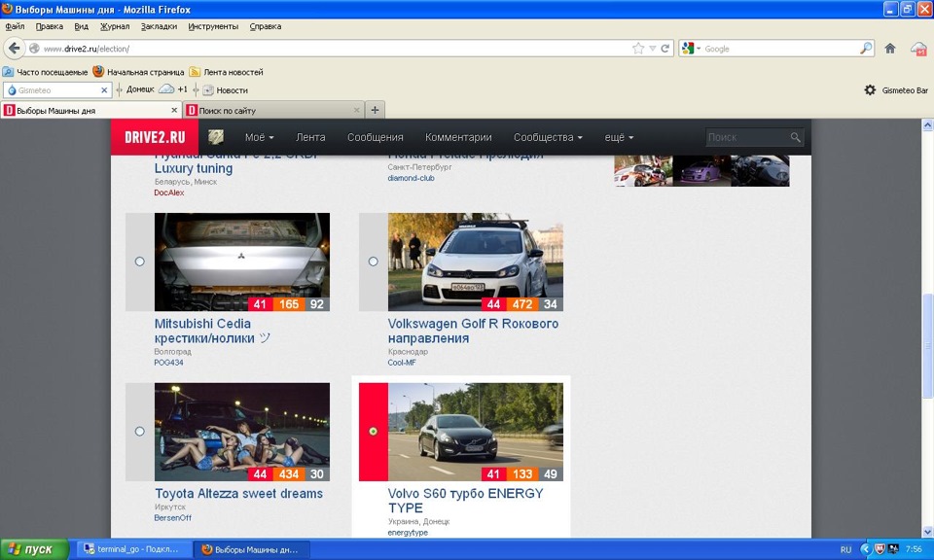The height and width of the screenshot is (560, 934).
Task: Click the Mitsubishi Cedia car photo
Action: pyautogui.click(x=242, y=262)
